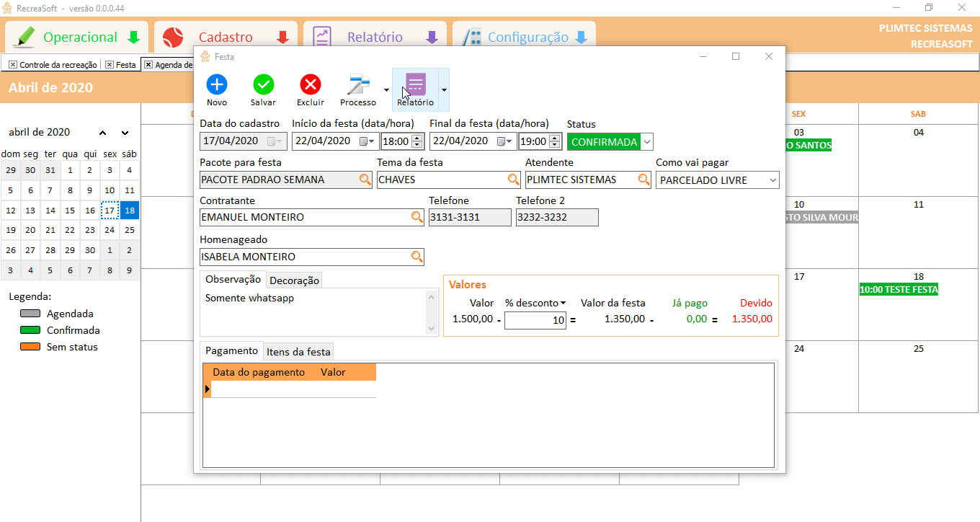980x522 pixels.
Task: Click the discount percentage input field
Action: [535, 320]
